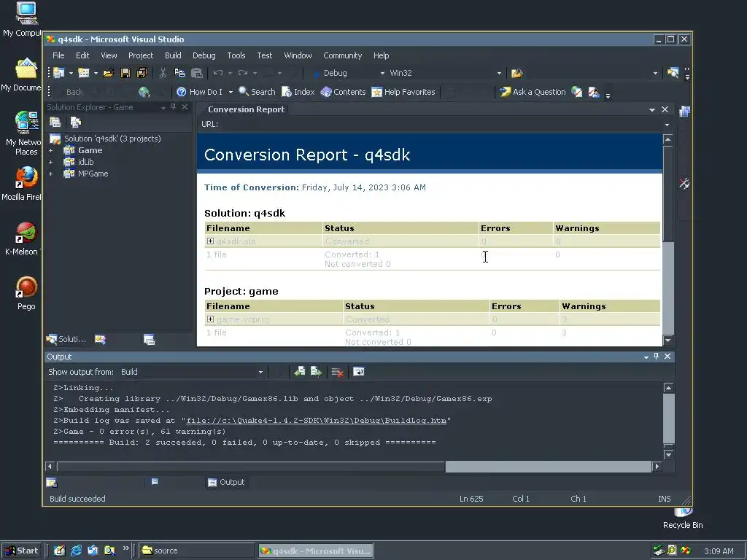This screenshot has width=747, height=560.
Task: Open How Do I dropdown arrow
Action: tap(231, 92)
